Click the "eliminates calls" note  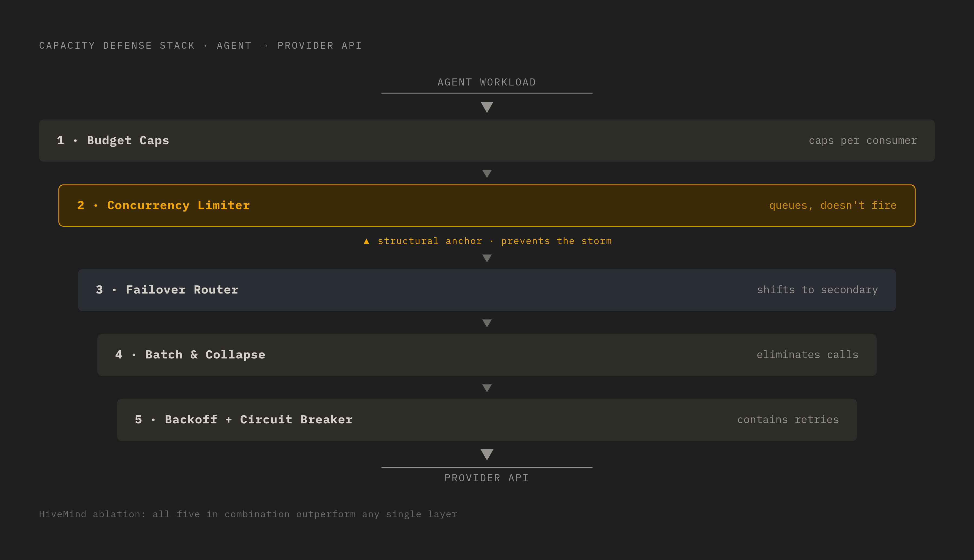coord(808,355)
